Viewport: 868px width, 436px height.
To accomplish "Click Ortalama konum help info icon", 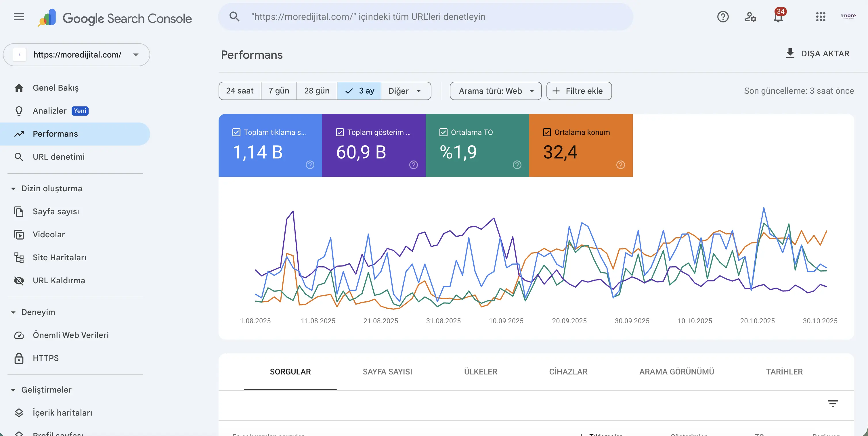I will pos(620,165).
